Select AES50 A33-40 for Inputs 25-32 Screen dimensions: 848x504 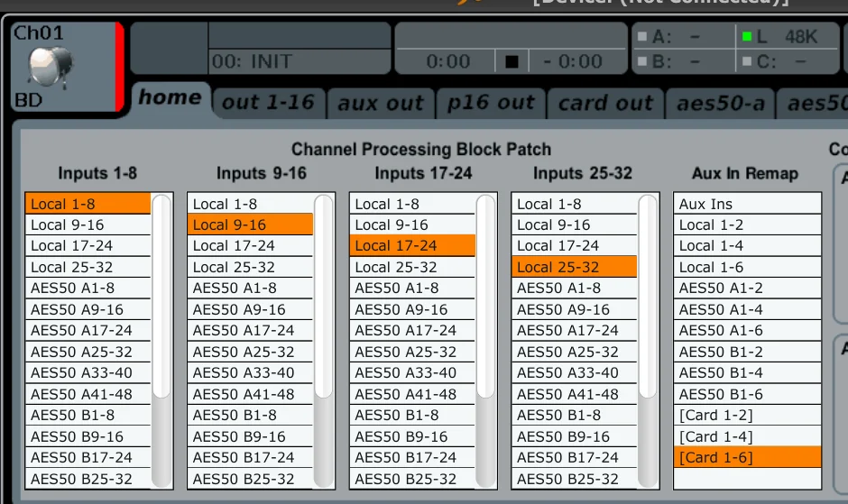click(x=575, y=373)
